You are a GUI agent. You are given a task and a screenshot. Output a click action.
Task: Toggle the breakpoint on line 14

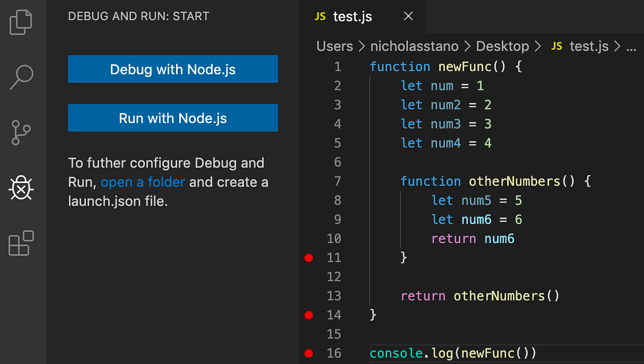tap(309, 315)
